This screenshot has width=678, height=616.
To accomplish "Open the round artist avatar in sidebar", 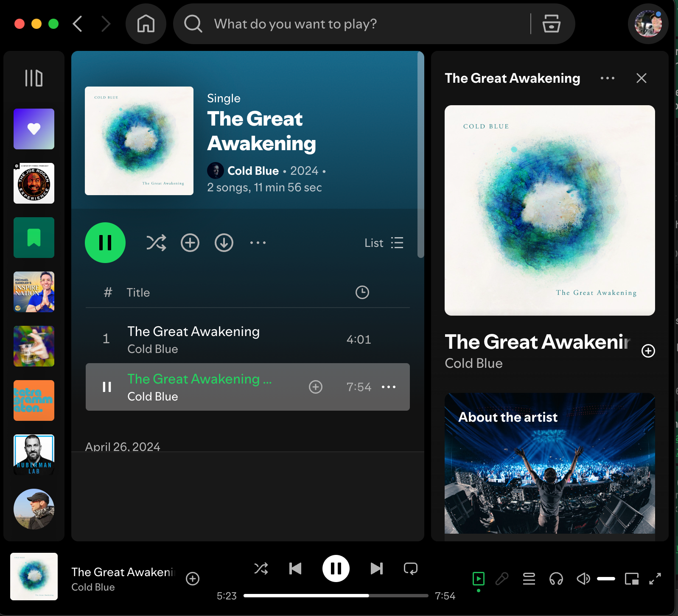I will tap(34, 509).
